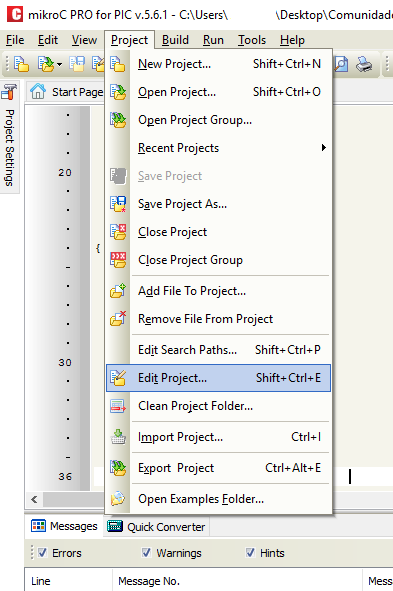Click the Save Project As menu icon
Viewport: 393px width, 591px height.
[118, 204]
